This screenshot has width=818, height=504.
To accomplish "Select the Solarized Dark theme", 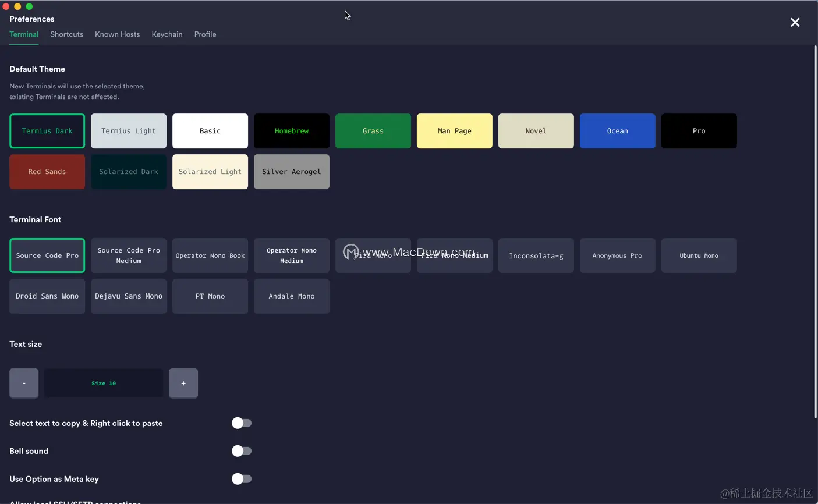I will 129,172.
